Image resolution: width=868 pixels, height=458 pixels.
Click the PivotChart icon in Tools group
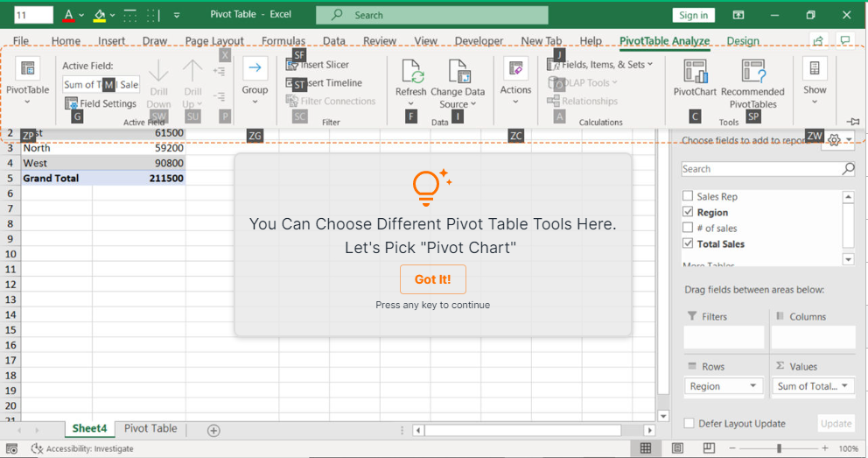[695, 71]
